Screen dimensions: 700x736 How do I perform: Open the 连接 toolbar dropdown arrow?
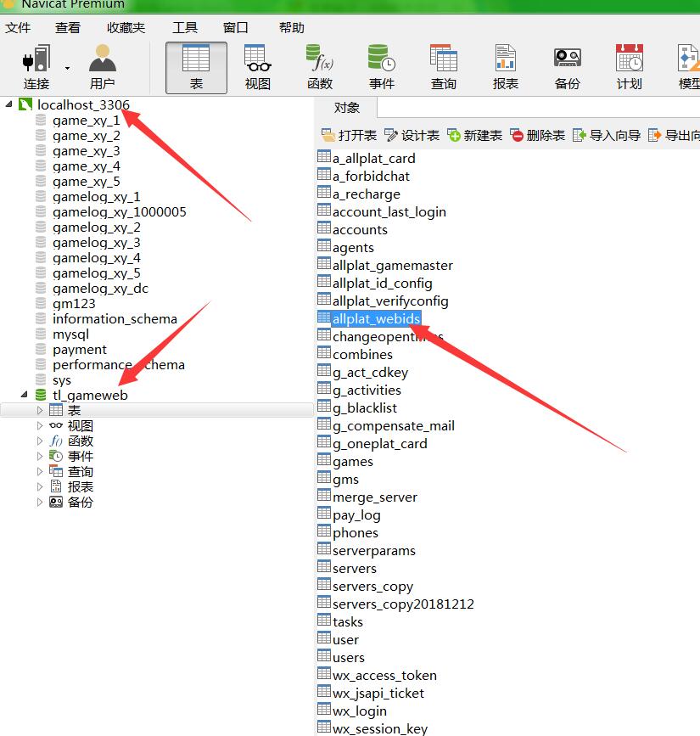(x=67, y=68)
